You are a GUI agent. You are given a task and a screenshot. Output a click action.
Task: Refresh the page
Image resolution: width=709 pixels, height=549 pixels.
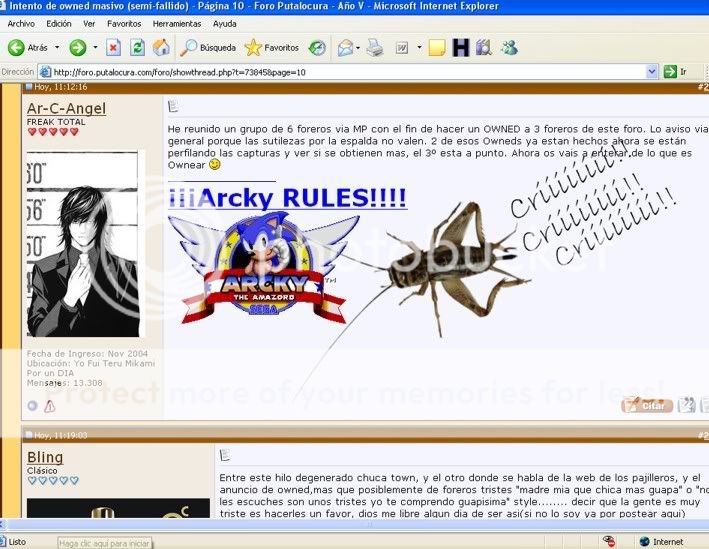pyautogui.click(x=137, y=47)
